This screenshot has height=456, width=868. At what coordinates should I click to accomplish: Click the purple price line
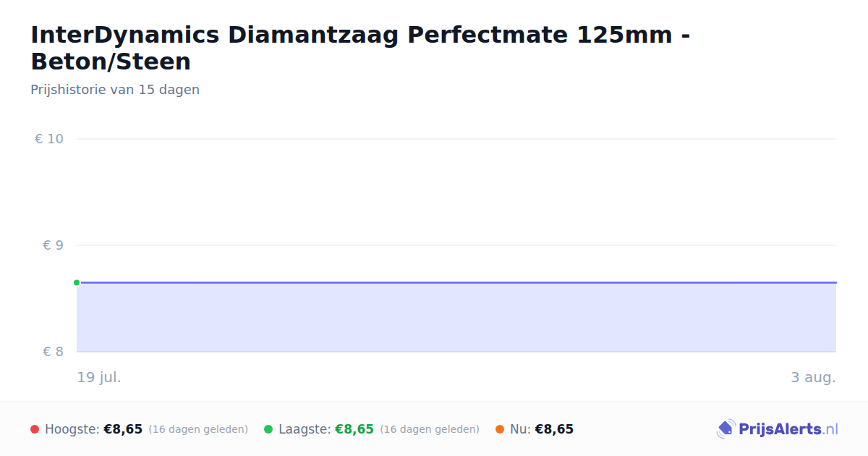[456, 282]
